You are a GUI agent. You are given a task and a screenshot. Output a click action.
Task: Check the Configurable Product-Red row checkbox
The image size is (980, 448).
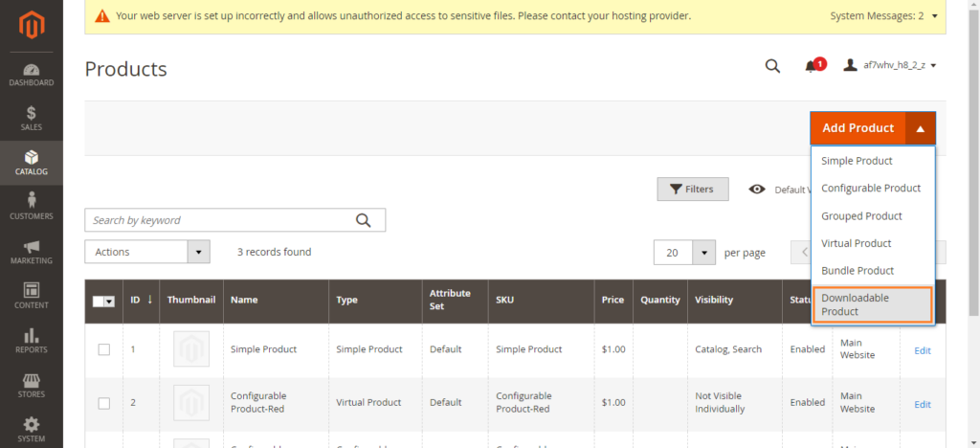click(104, 403)
